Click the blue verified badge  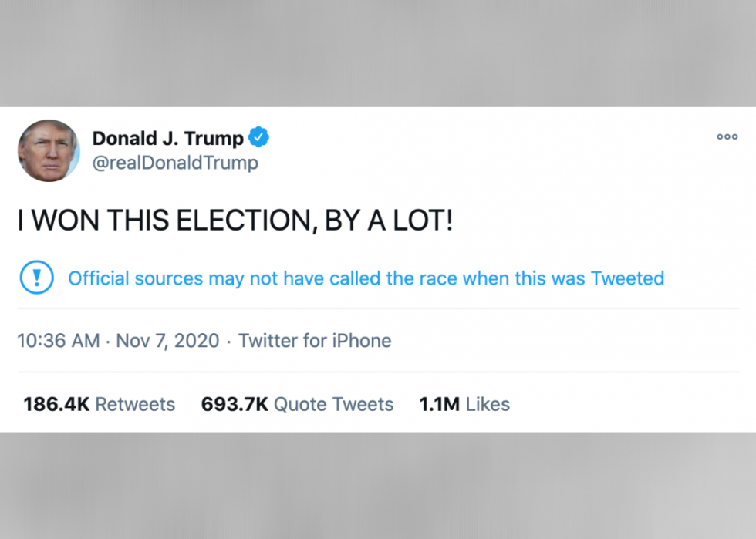[x=259, y=139]
